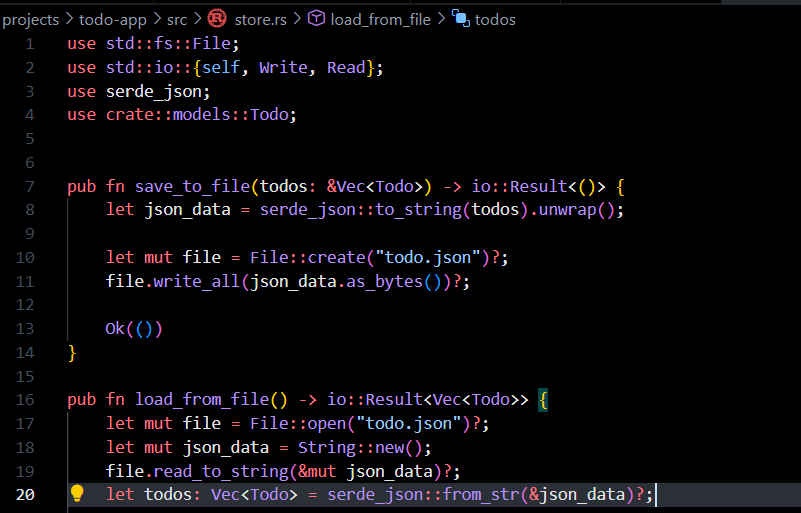This screenshot has height=513, width=801.
Task: Click the load_from_file function cube icon
Action: [316, 18]
